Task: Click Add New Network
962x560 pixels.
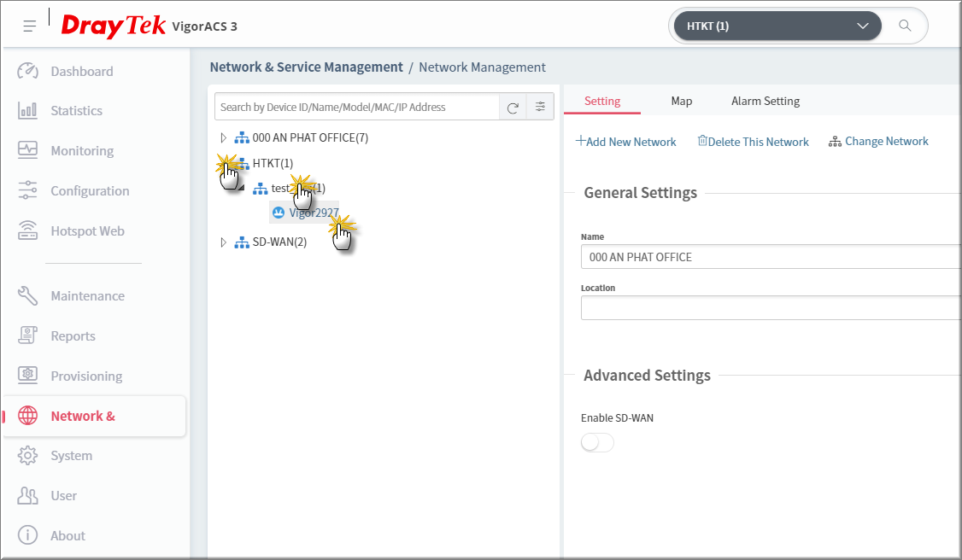Action: [x=625, y=142]
